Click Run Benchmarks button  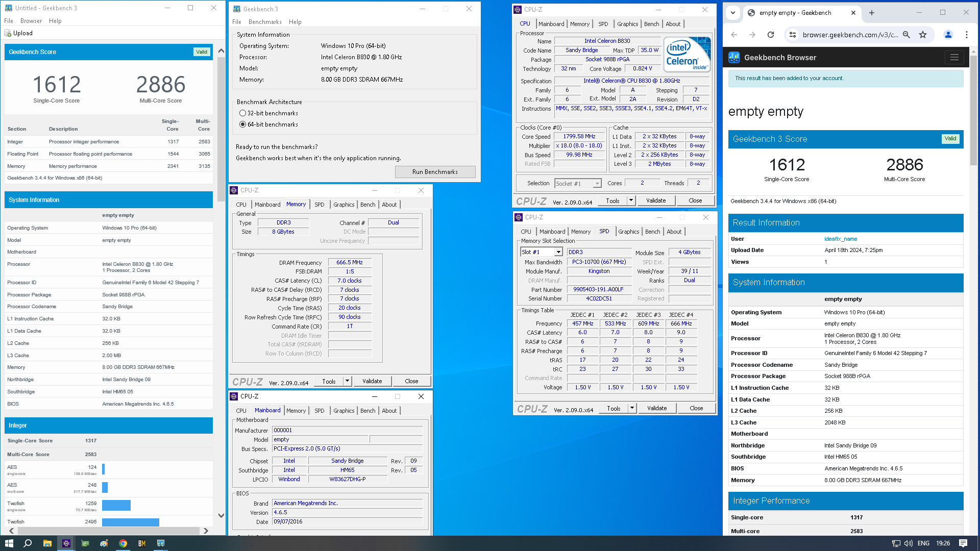click(x=435, y=172)
